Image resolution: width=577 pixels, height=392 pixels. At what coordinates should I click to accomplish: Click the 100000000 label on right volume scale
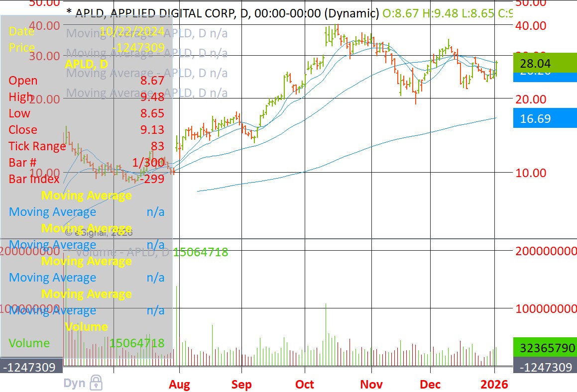click(546, 309)
